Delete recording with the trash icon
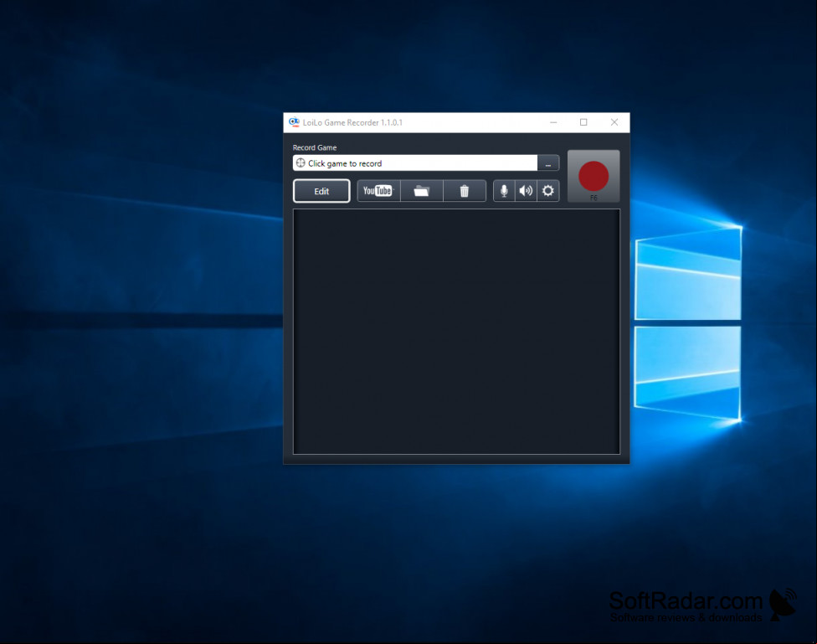Viewport: 817px width, 644px height. tap(465, 191)
